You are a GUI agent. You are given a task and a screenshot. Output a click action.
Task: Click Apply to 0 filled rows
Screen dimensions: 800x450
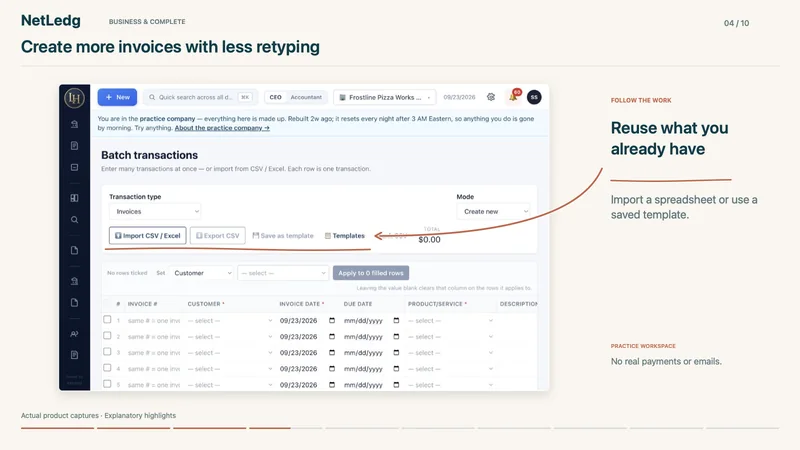point(371,273)
